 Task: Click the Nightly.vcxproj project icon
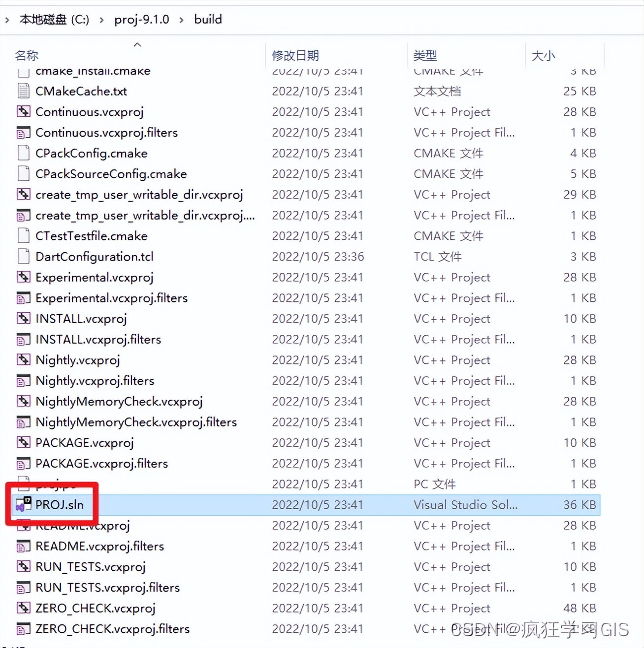(x=23, y=360)
